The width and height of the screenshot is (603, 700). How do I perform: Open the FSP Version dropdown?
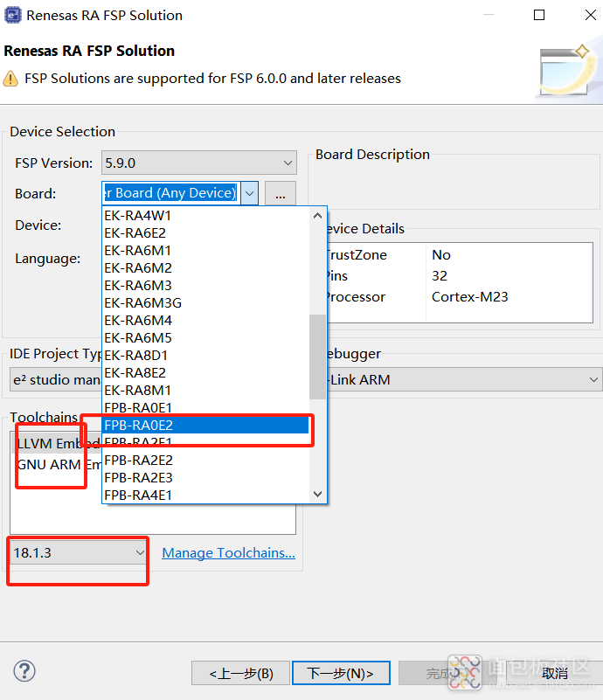(199, 163)
